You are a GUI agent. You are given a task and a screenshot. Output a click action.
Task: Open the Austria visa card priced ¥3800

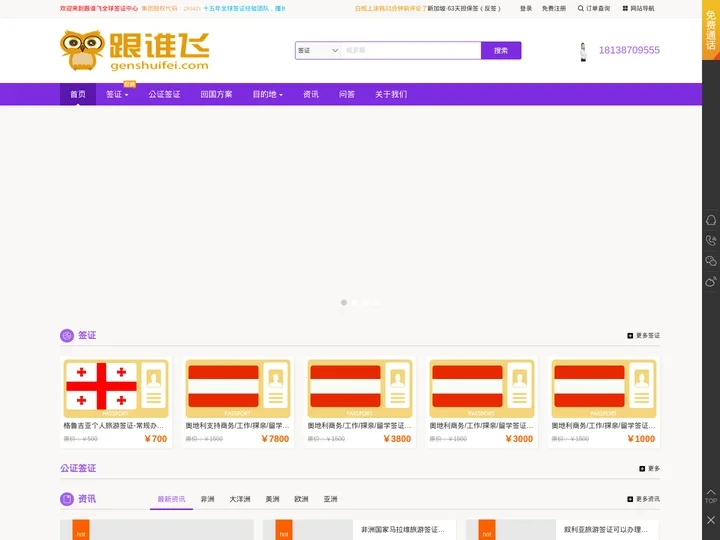(x=360, y=402)
